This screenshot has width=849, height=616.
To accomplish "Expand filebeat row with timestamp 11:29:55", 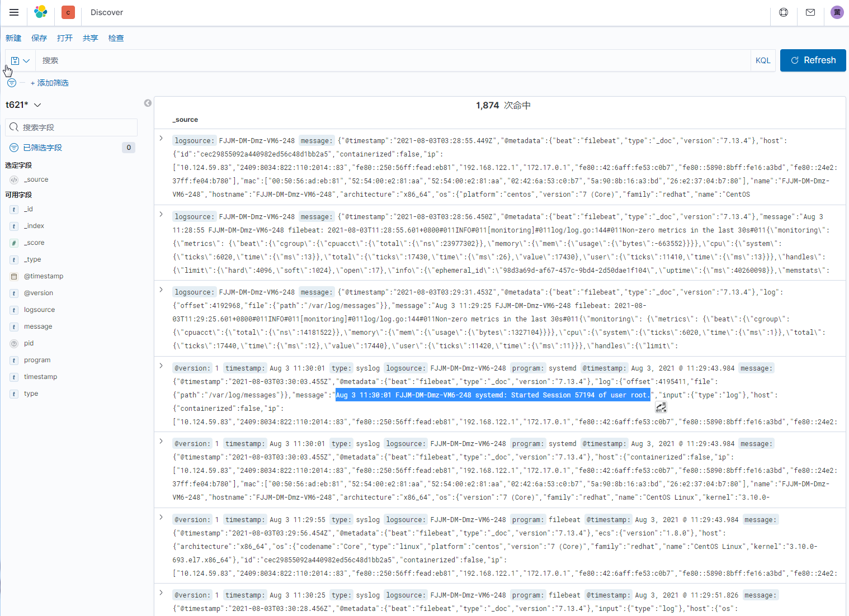I will click(161, 518).
